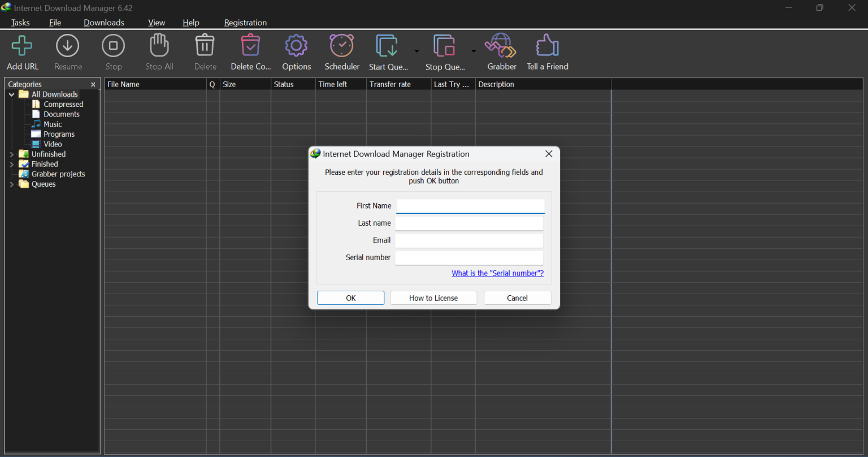Open the Tasks menu

pos(20,23)
